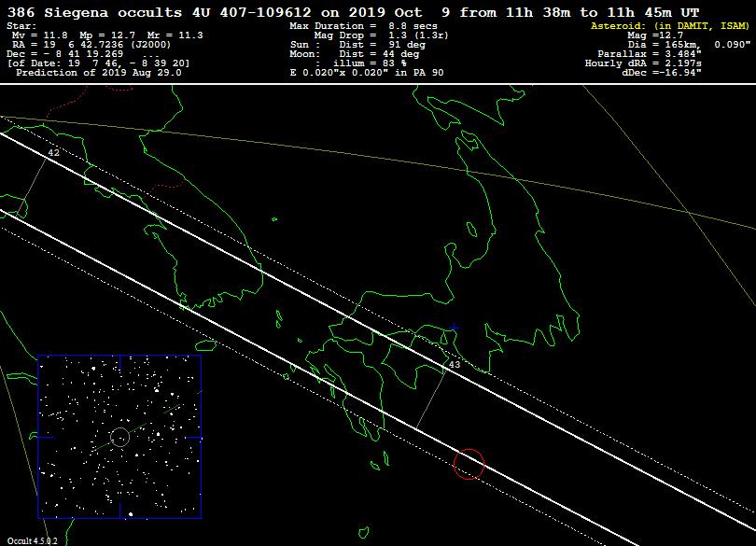756x546 pixels.
Task: Select the '43' minute marker label
Action: (455, 365)
